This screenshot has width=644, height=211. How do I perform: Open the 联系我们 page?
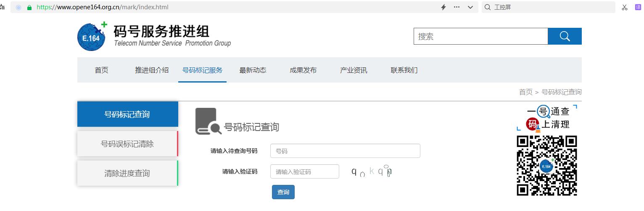pos(404,70)
